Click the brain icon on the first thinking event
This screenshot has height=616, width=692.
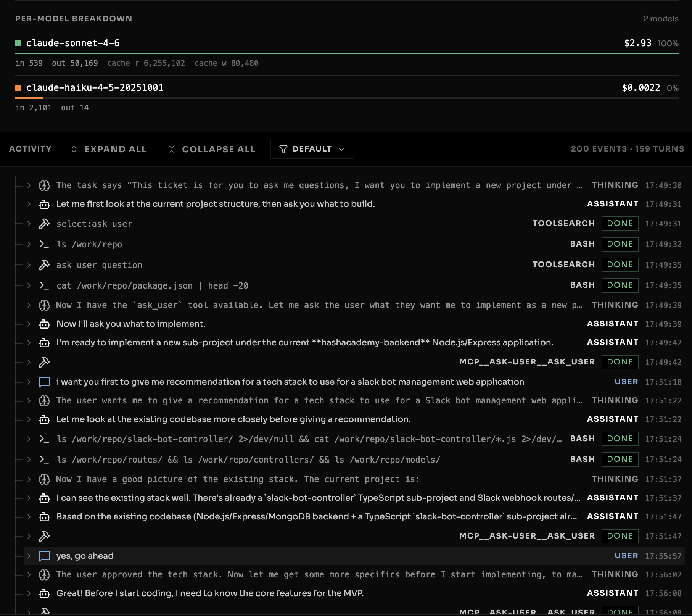click(x=44, y=185)
